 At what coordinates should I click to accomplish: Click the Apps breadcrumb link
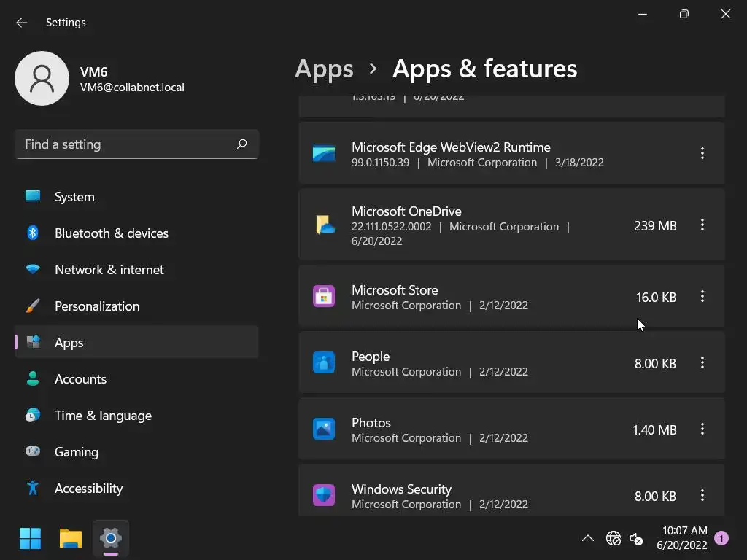pos(324,69)
